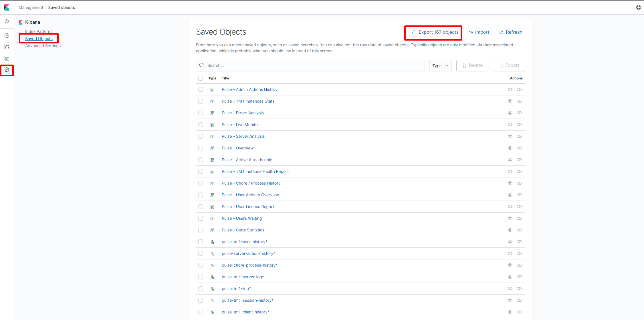Open the Visualize chart icon in sidebar

(x=7, y=47)
